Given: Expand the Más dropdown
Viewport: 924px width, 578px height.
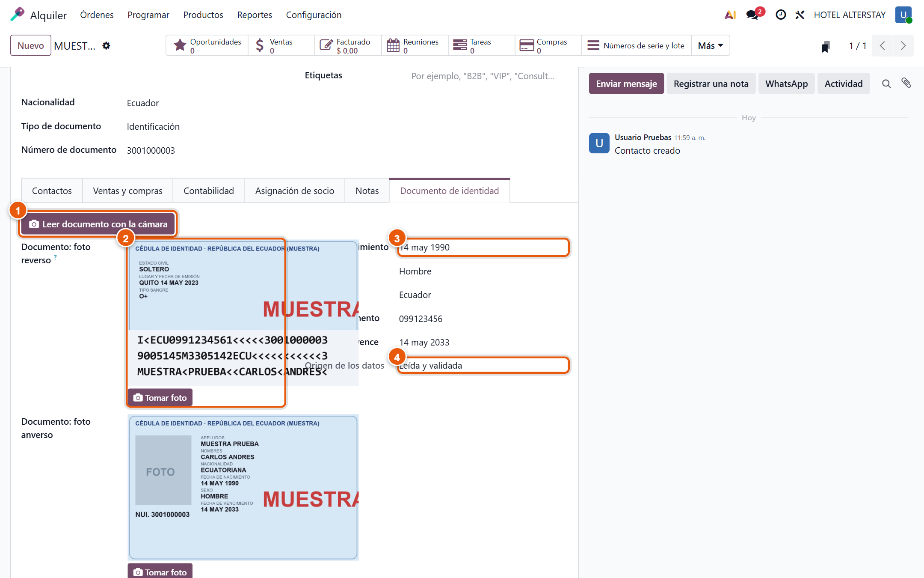Looking at the screenshot, I should pyautogui.click(x=711, y=45).
